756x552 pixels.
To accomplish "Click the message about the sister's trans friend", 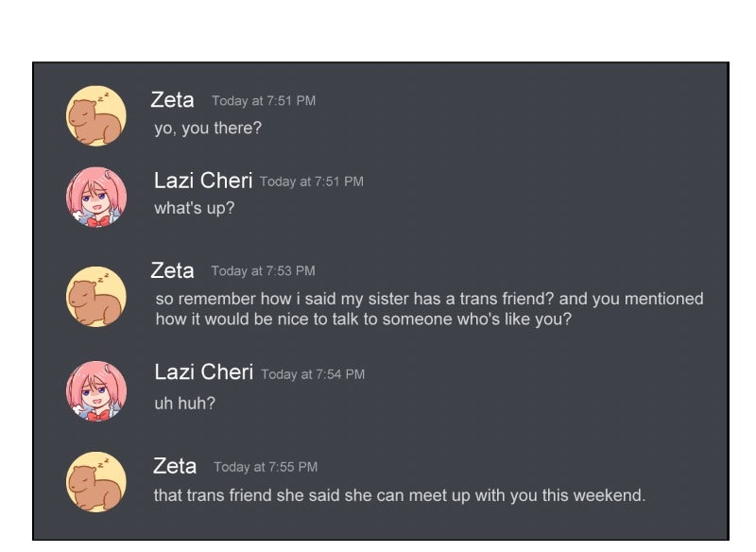I will coord(429,309).
